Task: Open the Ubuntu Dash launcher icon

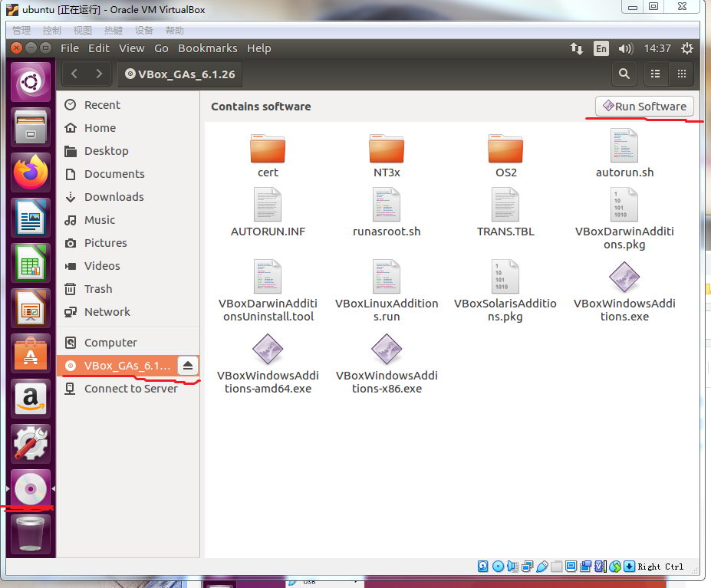Action: pyautogui.click(x=31, y=83)
